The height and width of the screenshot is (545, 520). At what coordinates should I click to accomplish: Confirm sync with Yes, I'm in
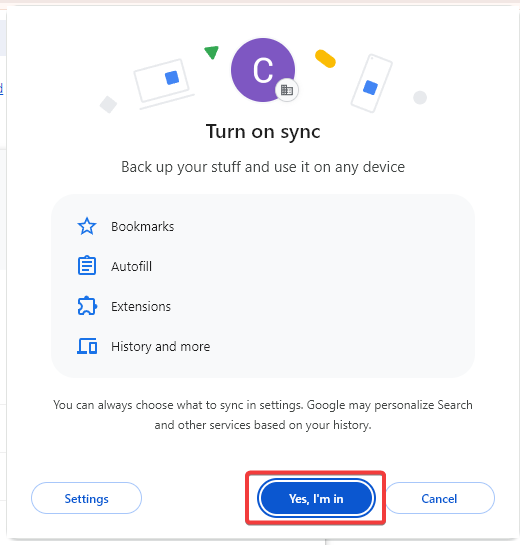tap(316, 498)
